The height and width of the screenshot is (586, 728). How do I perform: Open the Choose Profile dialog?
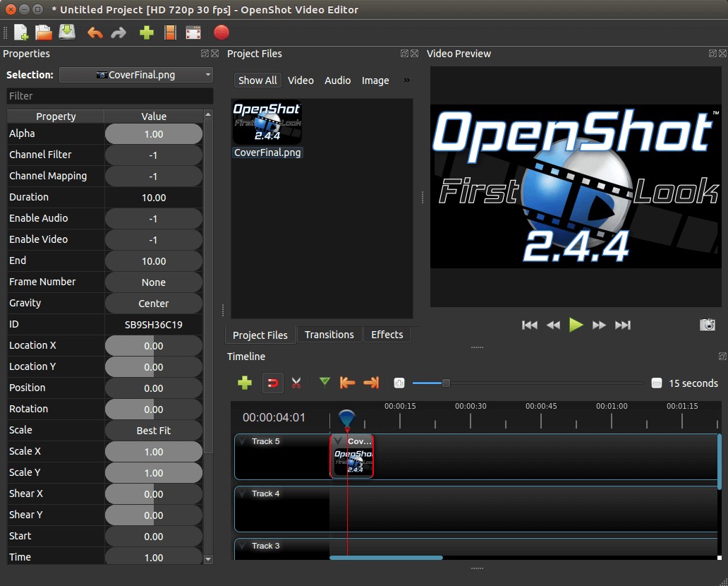(170, 32)
